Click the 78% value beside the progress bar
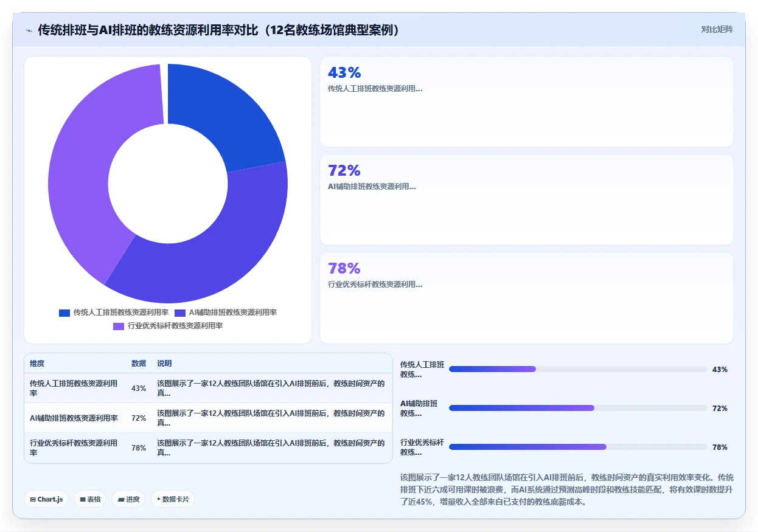 (720, 447)
